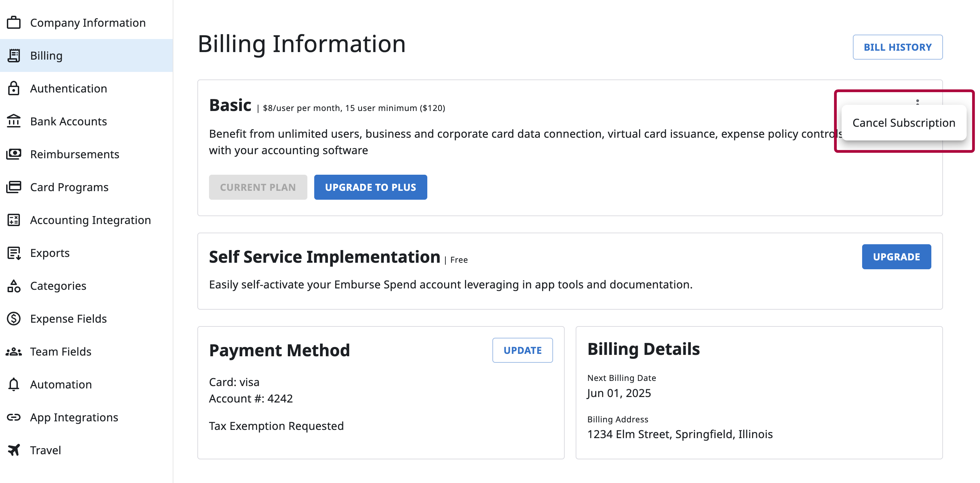Click the Reimbursements cash icon
Screen dimensions: 980x483
pos(14,154)
